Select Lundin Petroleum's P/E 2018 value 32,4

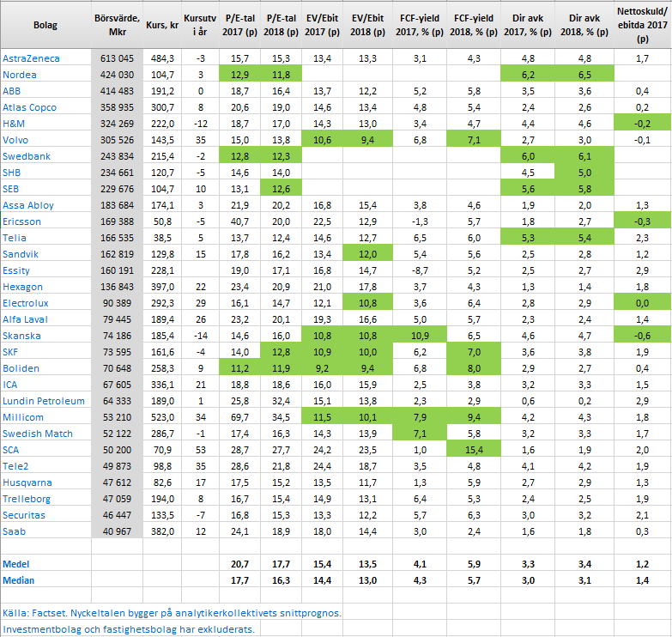(x=281, y=401)
